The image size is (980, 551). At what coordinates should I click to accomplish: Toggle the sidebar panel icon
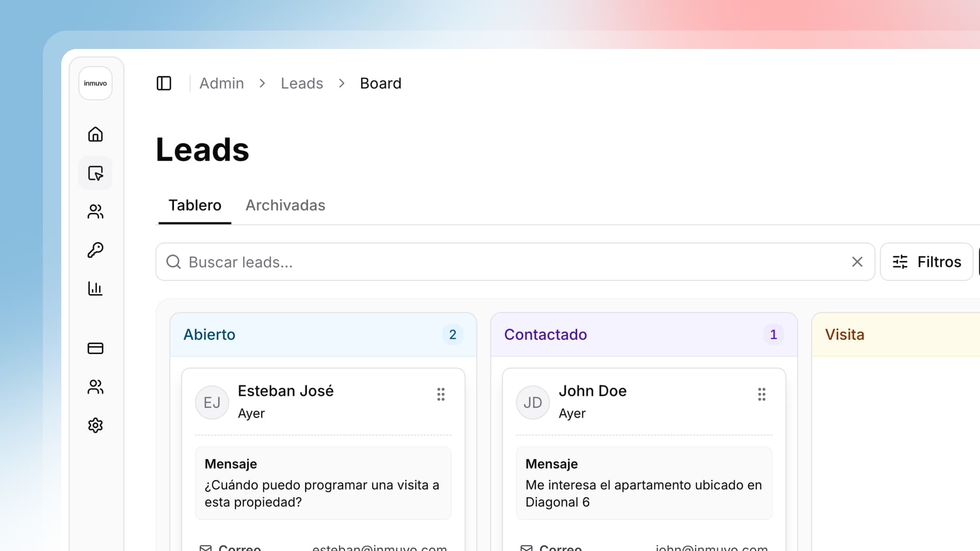pyautogui.click(x=164, y=83)
